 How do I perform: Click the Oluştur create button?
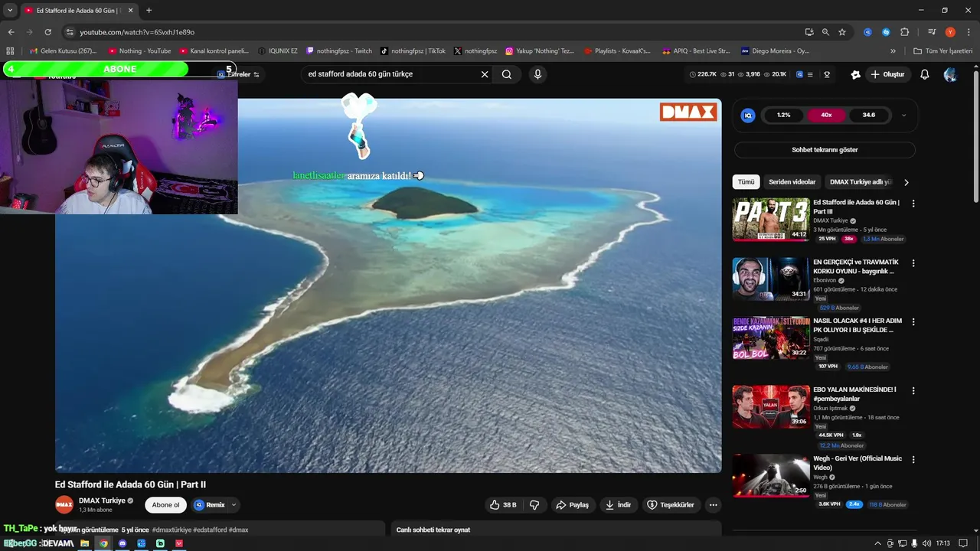[x=887, y=74]
